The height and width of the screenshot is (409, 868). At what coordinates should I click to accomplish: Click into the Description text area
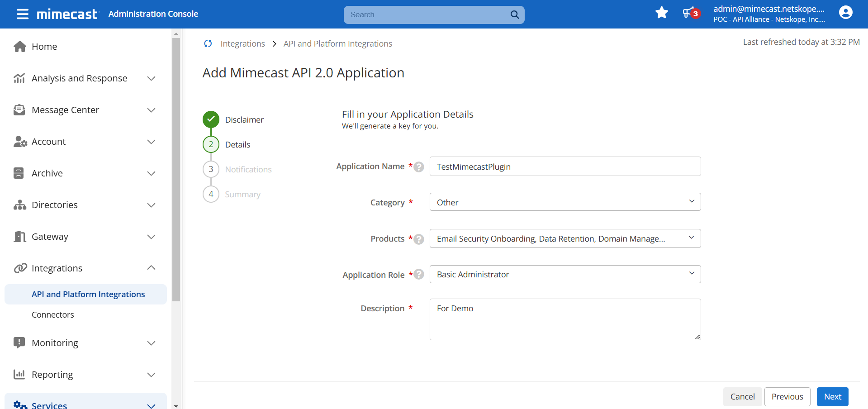point(565,319)
